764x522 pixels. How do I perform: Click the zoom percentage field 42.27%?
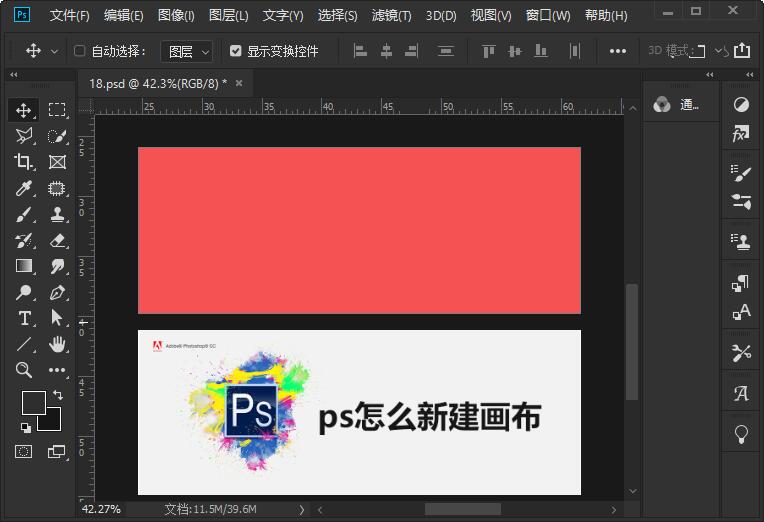[x=101, y=509]
